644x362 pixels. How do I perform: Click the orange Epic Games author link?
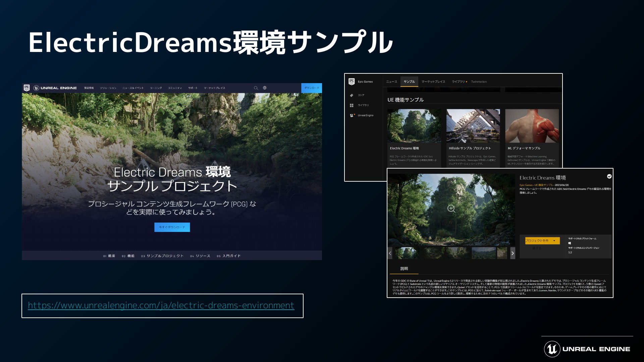pos(526,185)
